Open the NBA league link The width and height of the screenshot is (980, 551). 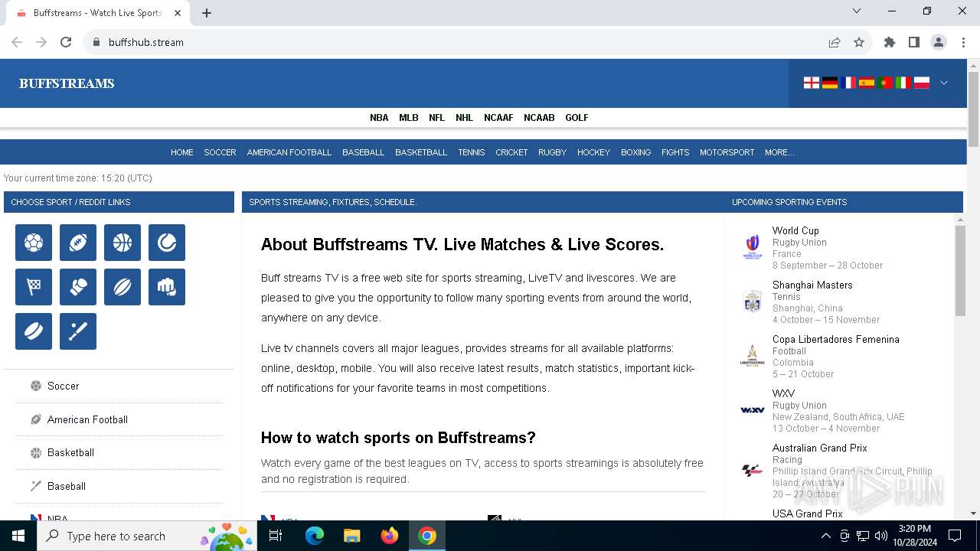[379, 118]
